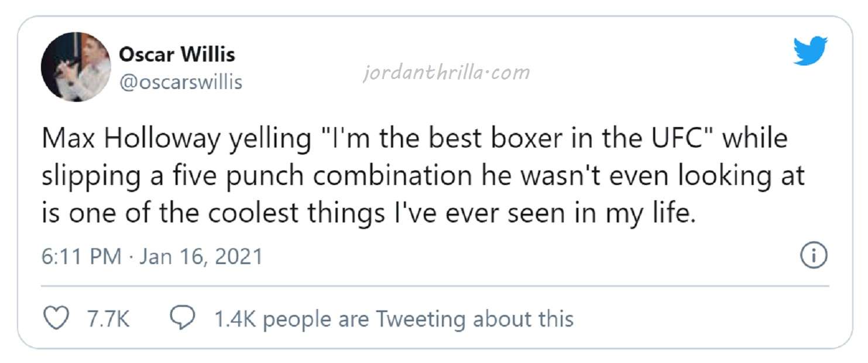The width and height of the screenshot is (868, 363).
Task: Open the tweet info circle icon
Action: pyautogui.click(x=814, y=256)
